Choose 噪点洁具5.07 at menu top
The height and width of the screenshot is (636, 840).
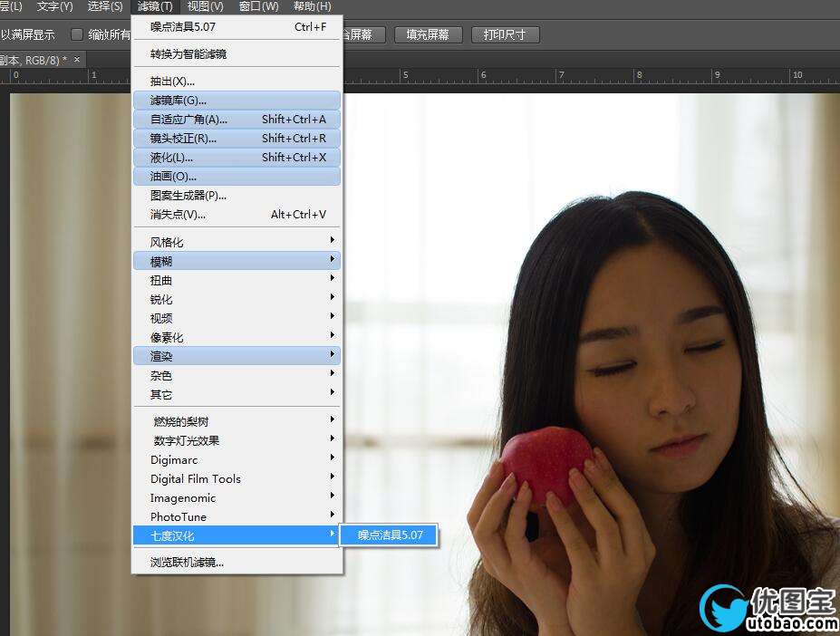[x=237, y=27]
